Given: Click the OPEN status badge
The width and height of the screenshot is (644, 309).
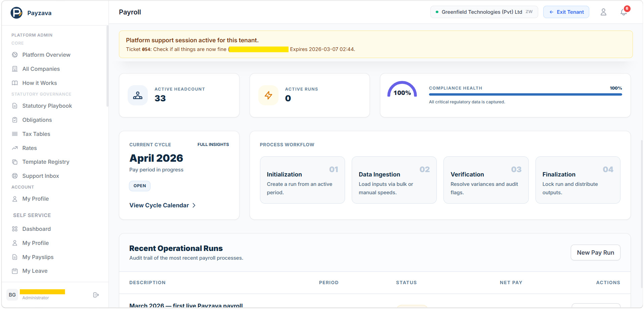Looking at the screenshot, I should (x=140, y=186).
